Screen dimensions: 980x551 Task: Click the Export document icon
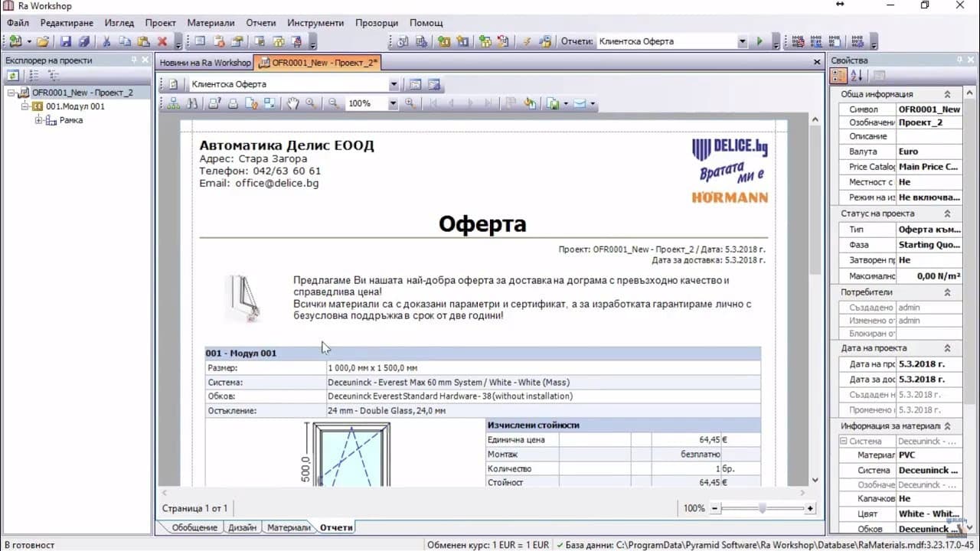tap(552, 103)
